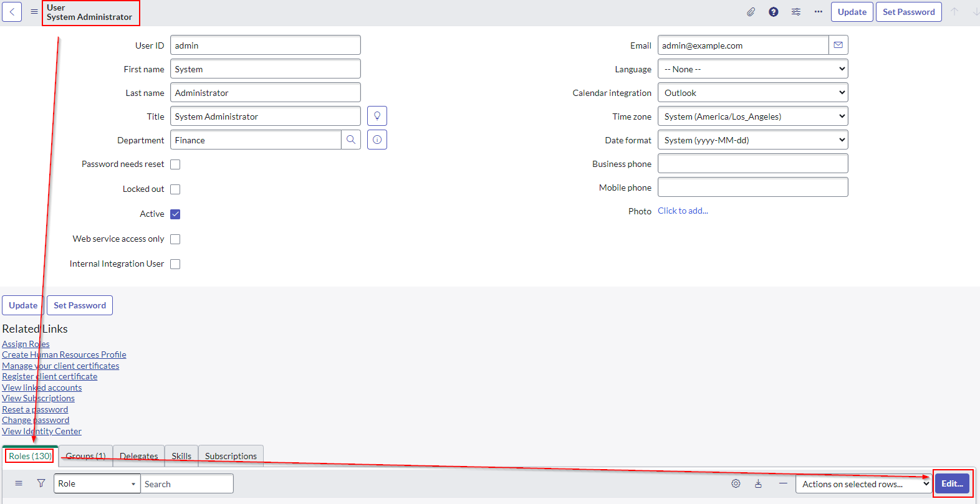Switch to the Groups (1) tab

coord(86,456)
